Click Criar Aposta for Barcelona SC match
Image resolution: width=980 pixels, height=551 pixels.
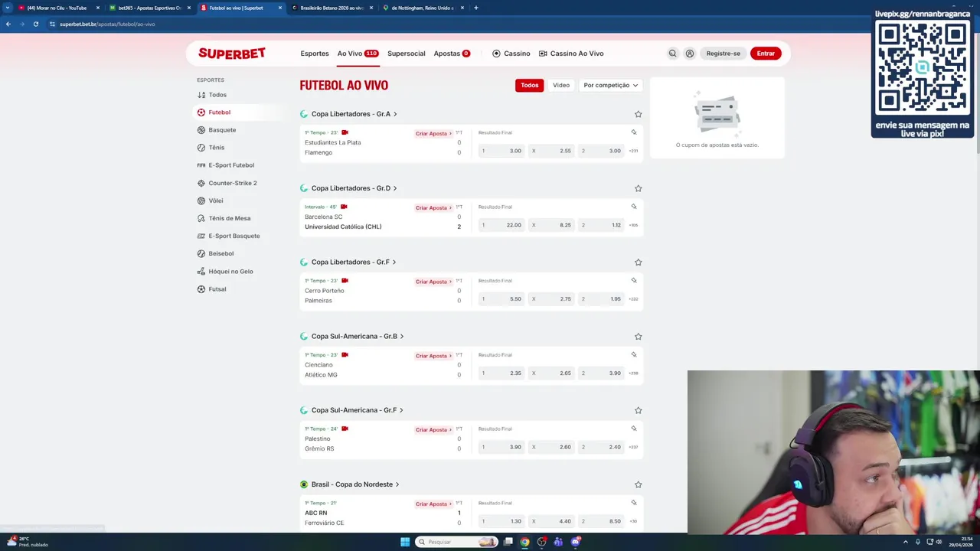(x=434, y=207)
